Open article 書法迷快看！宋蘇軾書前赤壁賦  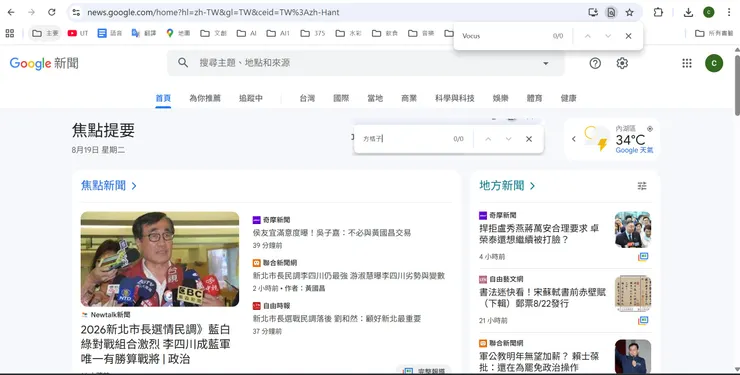pyautogui.click(x=542, y=298)
